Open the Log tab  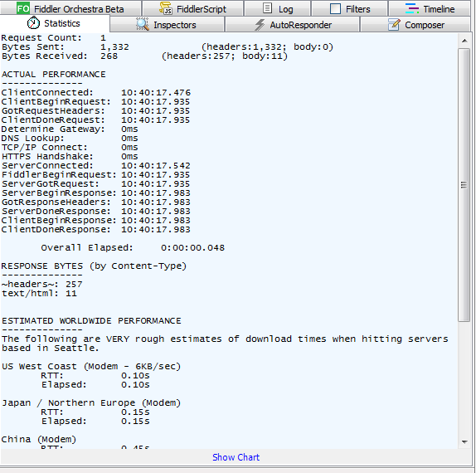click(278, 8)
